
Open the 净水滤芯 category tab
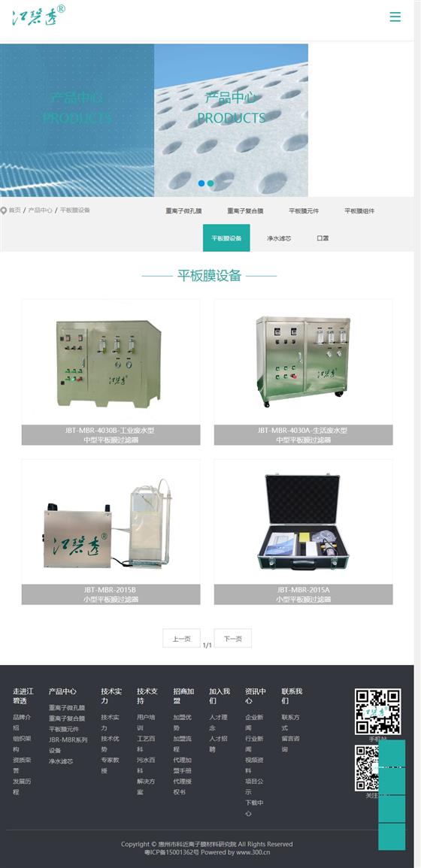(x=279, y=238)
